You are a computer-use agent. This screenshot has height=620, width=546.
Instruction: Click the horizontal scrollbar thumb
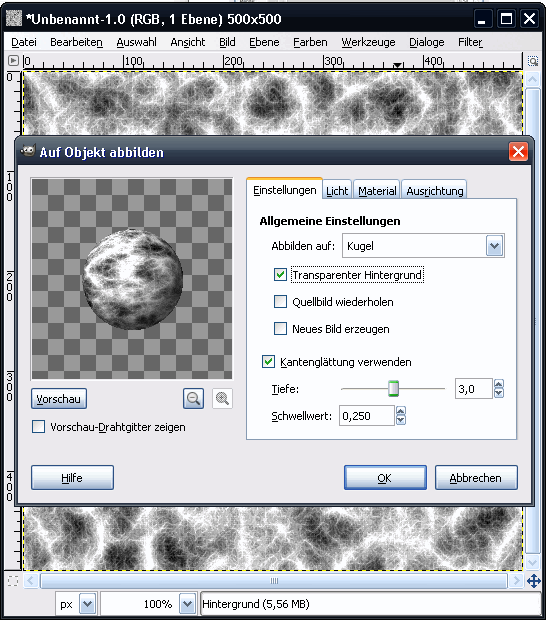pyautogui.click(x=274, y=581)
